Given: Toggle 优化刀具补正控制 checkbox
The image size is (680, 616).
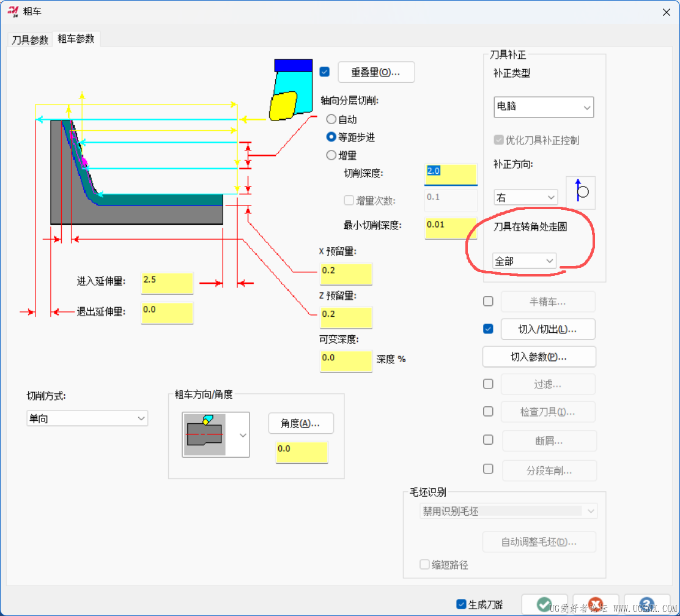Looking at the screenshot, I should click(x=499, y=139).
